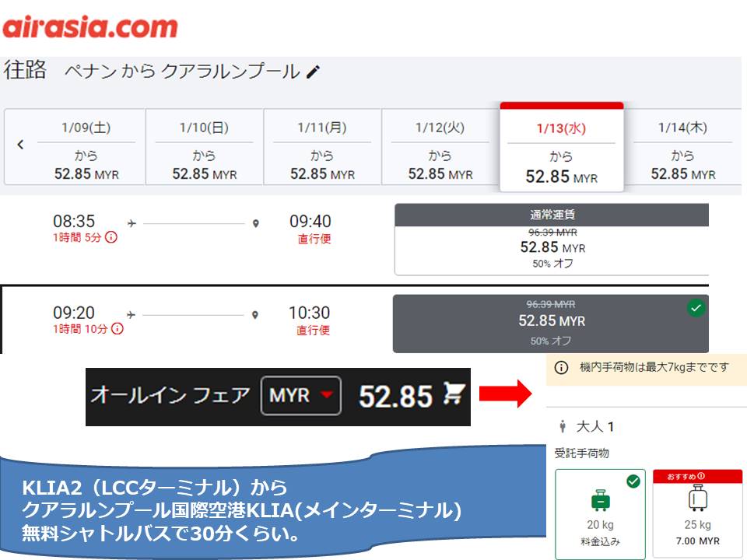The image size is (747, 560).
Task: Select the 1/10(日) date tab
Action: tap(205, 147)
